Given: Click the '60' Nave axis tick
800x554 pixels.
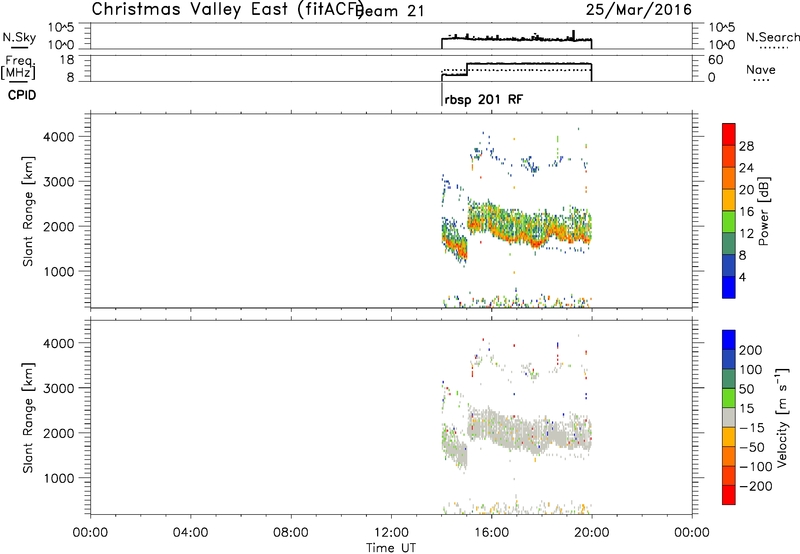Looking at the screenshot, I should [x=716, y=60].
